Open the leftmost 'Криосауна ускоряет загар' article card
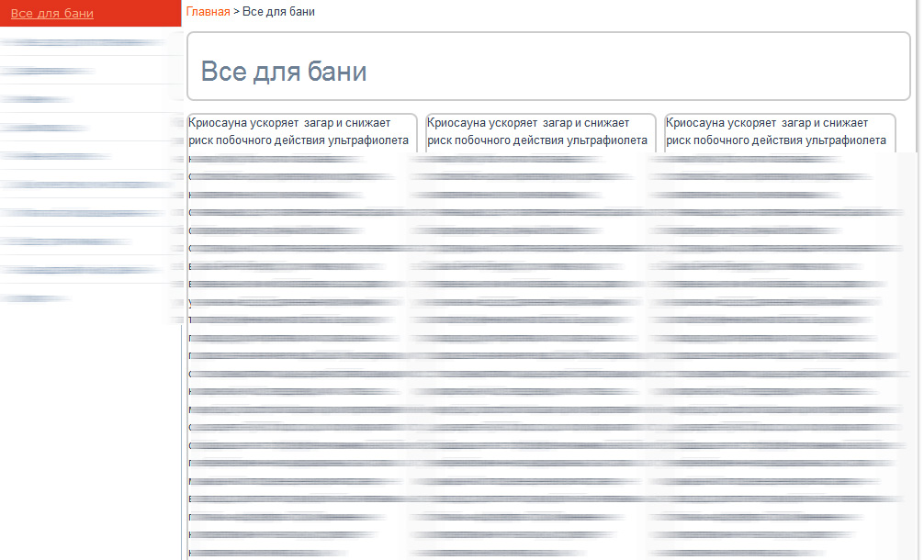The width and height of the screenshot is (924, 560). 299,131
